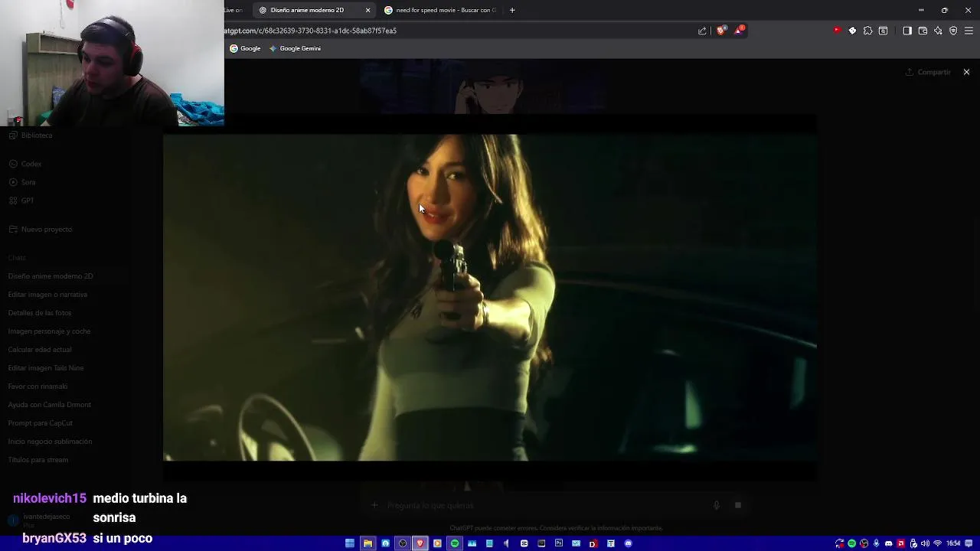Click the system tray microphone icon

coord(877,543)
